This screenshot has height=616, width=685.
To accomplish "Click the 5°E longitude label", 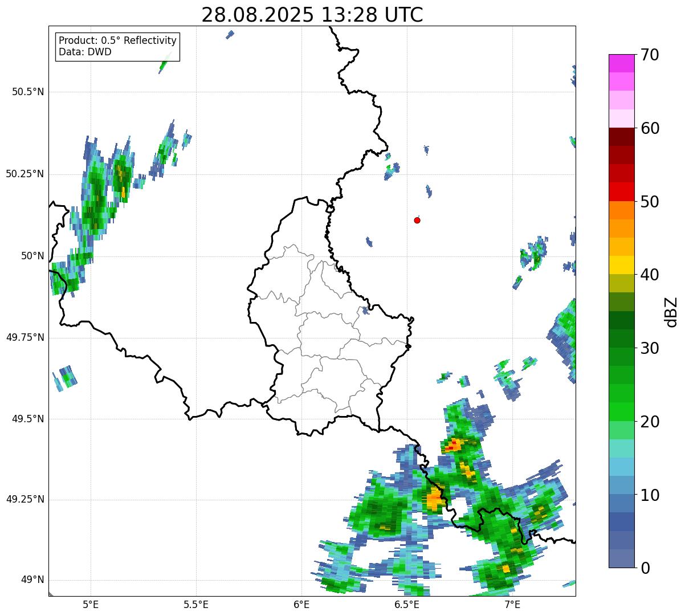I will [91, 605].
